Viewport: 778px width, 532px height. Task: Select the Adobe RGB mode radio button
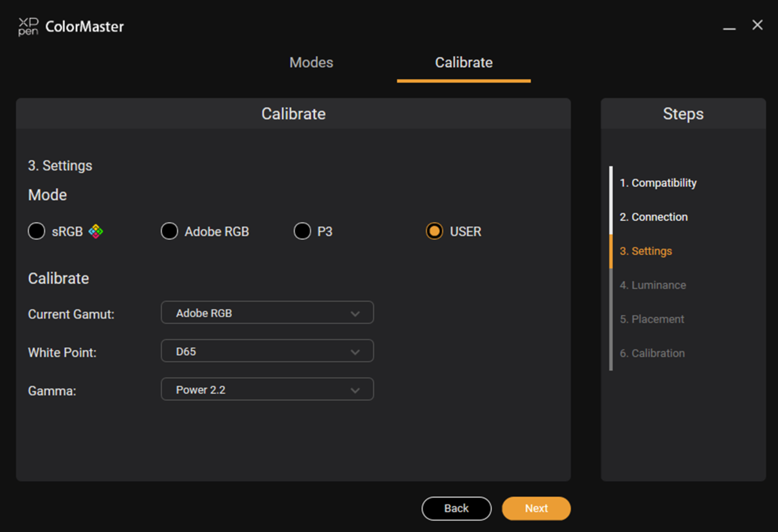(x=169, y=231)
